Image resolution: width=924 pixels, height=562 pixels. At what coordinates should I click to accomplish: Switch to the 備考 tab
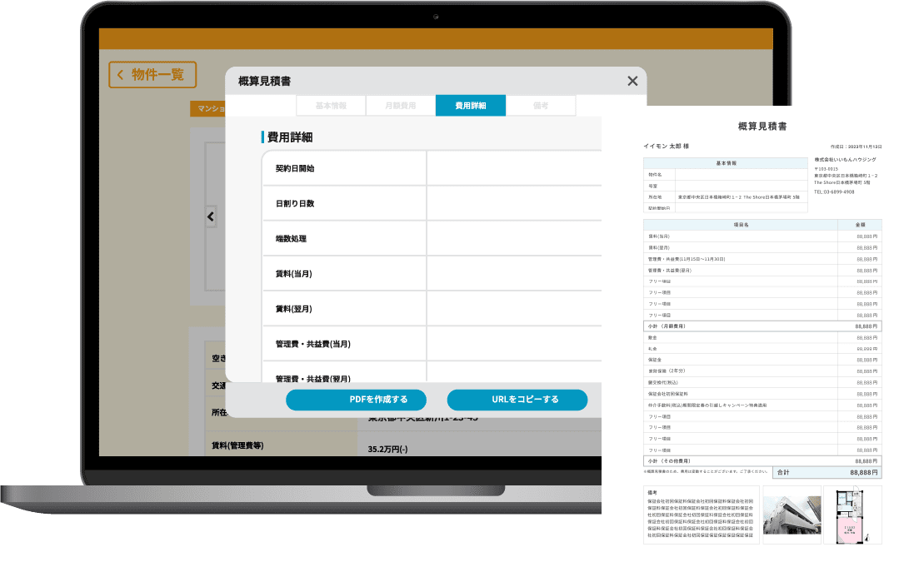(x=540, y=106)
